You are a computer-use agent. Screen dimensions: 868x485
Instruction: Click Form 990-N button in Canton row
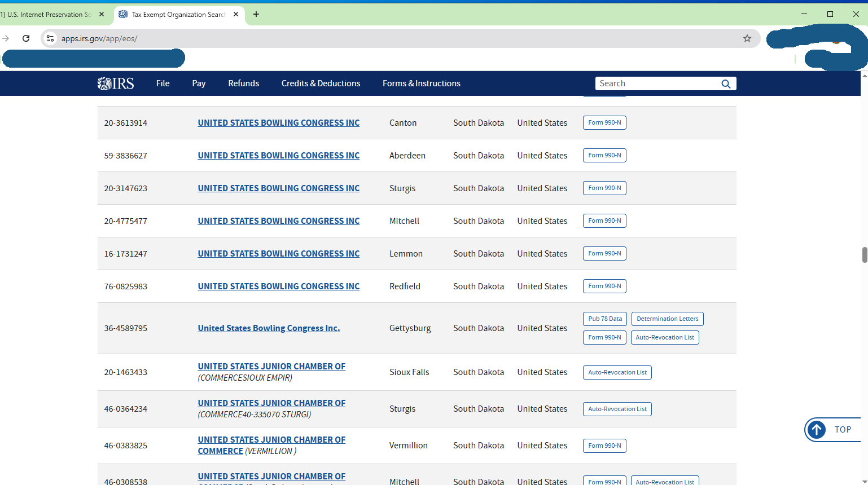coord(604,123)
